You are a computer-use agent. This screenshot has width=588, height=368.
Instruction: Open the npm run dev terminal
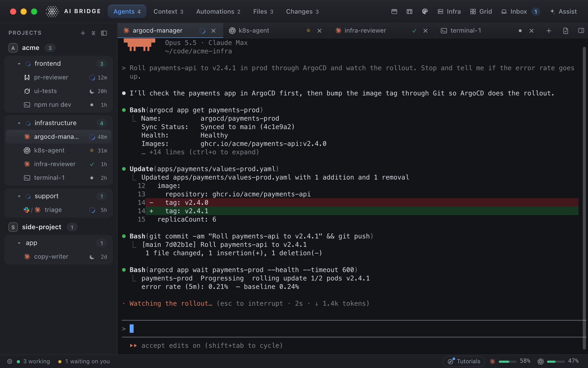click(59, 105)
